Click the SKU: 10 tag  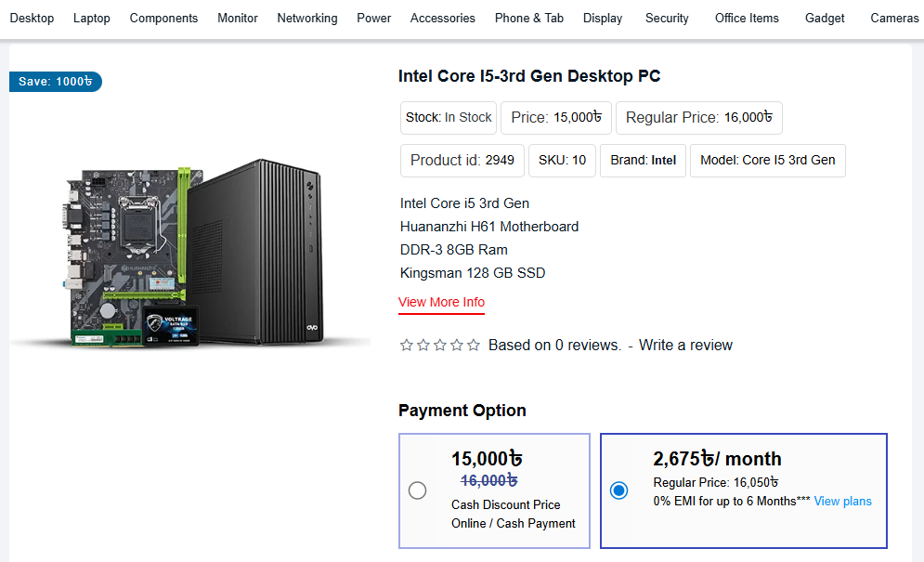(562, 161)
